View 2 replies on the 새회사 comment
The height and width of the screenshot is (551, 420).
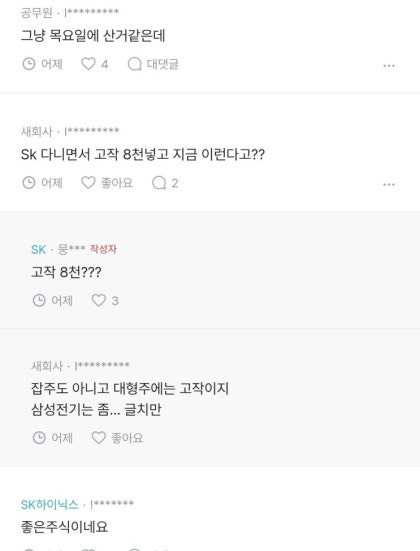tap(165, 183)
